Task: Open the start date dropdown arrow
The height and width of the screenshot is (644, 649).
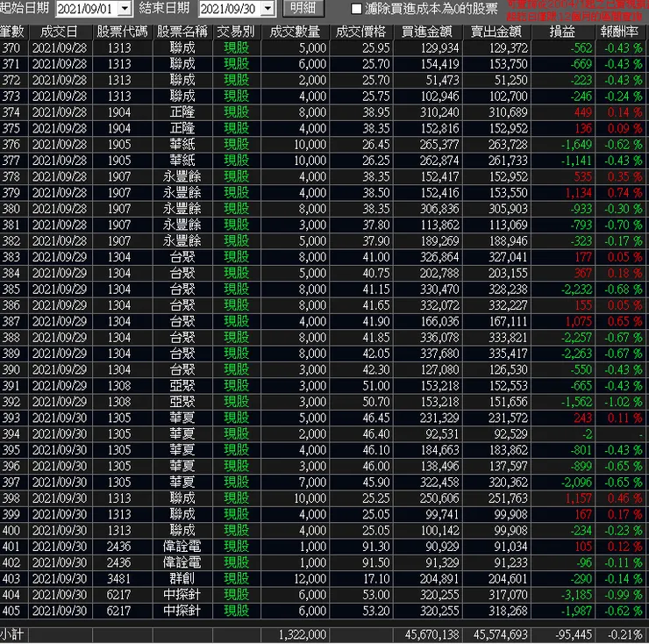Action: click(x=125, y=8)
